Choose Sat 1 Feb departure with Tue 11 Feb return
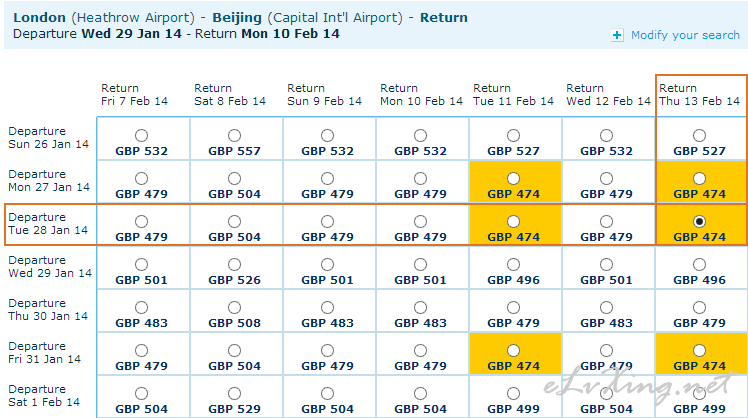748x418 pixels. coord(513,393)
